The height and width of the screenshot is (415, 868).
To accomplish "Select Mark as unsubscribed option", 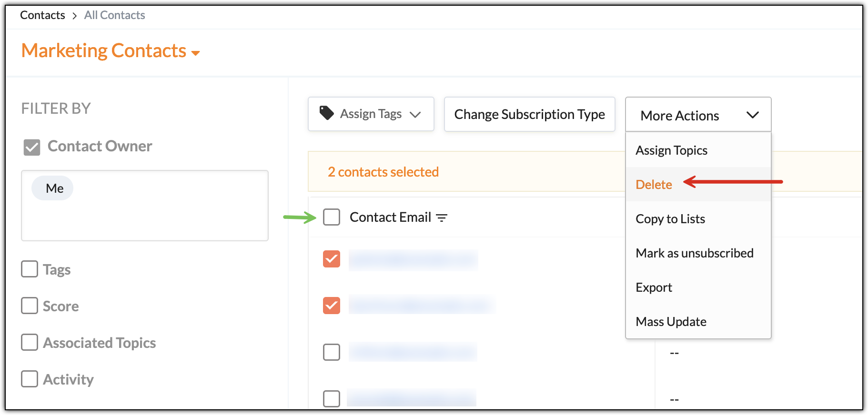I will coord(694,253).
